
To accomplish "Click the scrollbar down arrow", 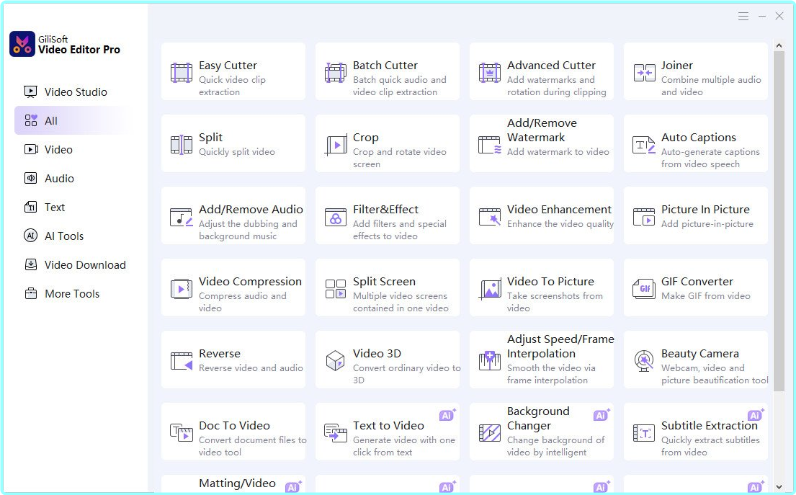I will [x=779, y=487].
